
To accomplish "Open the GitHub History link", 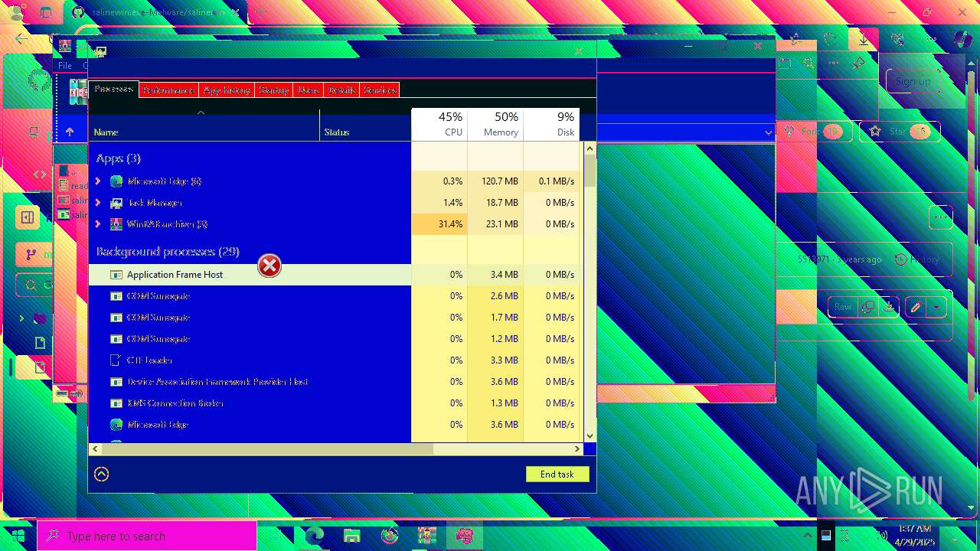I will click(x=917, y=259).
